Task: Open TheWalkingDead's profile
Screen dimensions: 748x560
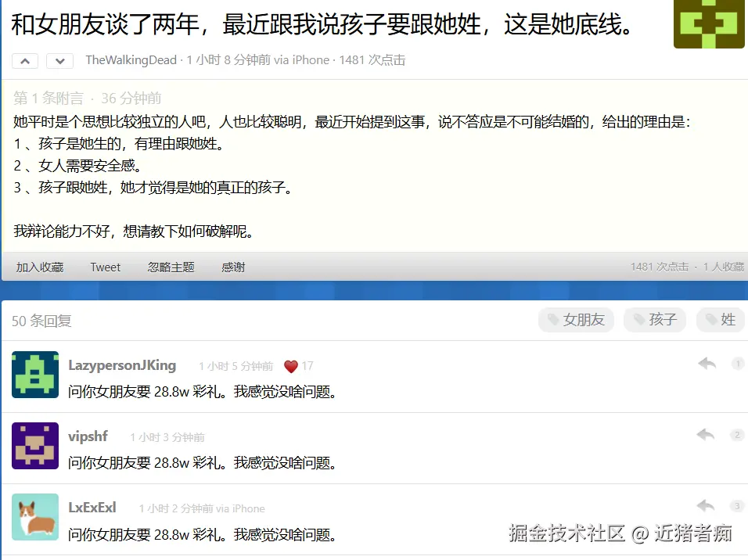Action: click(131, 59)
